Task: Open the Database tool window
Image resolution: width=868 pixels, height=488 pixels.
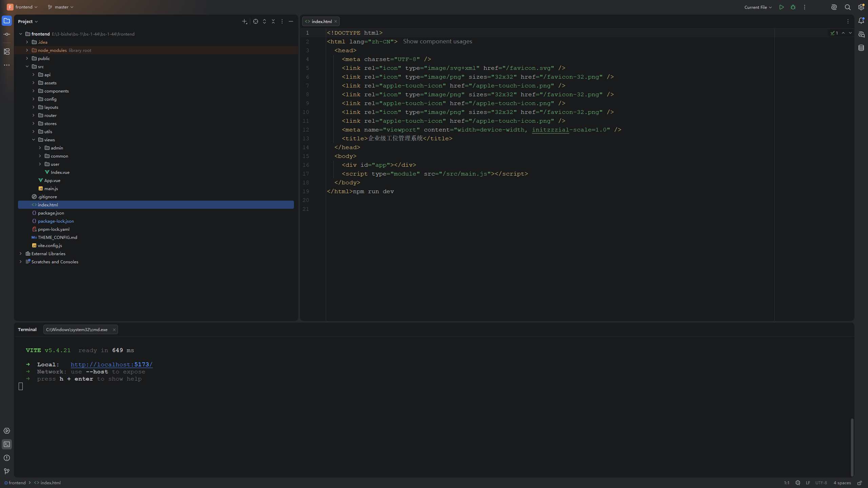Action: [861, 48]
